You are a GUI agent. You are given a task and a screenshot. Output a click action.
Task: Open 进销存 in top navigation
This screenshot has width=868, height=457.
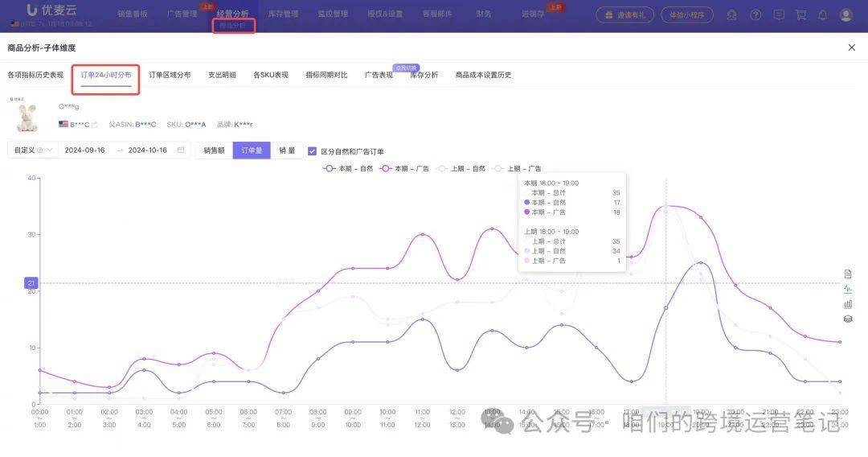tap(533, 14)
